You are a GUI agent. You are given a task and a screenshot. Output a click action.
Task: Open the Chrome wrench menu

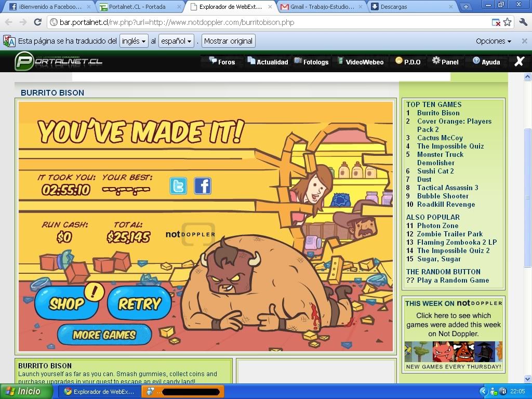[523, 22]
